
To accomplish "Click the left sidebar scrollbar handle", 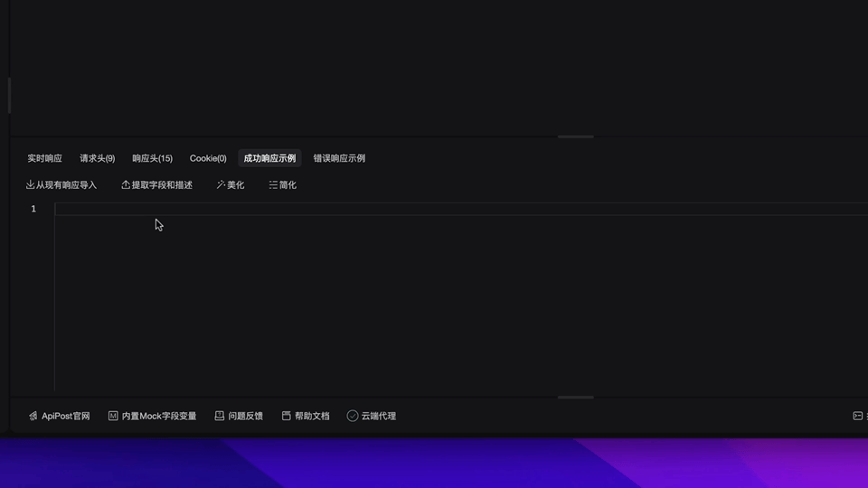I will click(x=9, y=96).
